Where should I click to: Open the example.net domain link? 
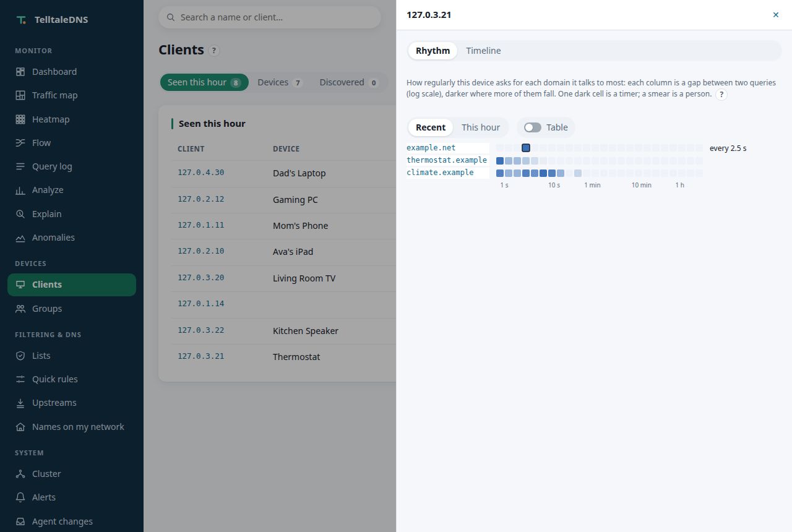tap(431, 148)
